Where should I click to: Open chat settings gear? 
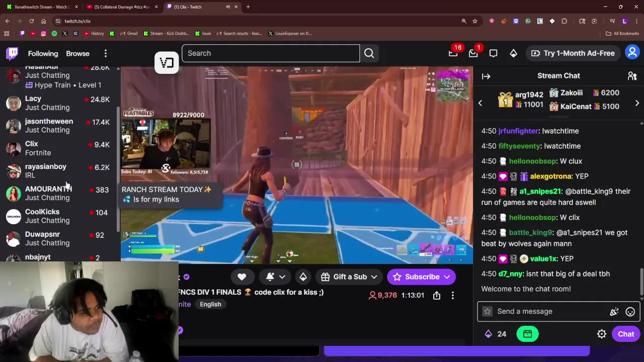[x=602, y=334]
